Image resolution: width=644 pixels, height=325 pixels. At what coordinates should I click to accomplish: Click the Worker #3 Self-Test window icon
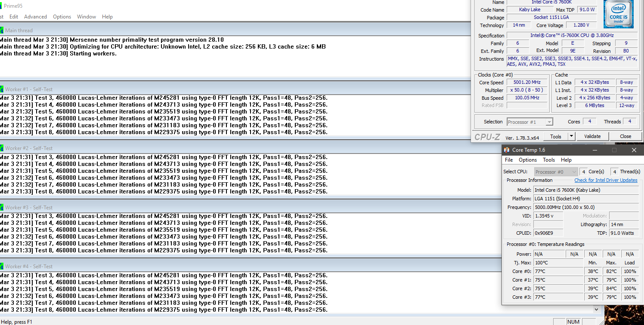tap(1, 207)
